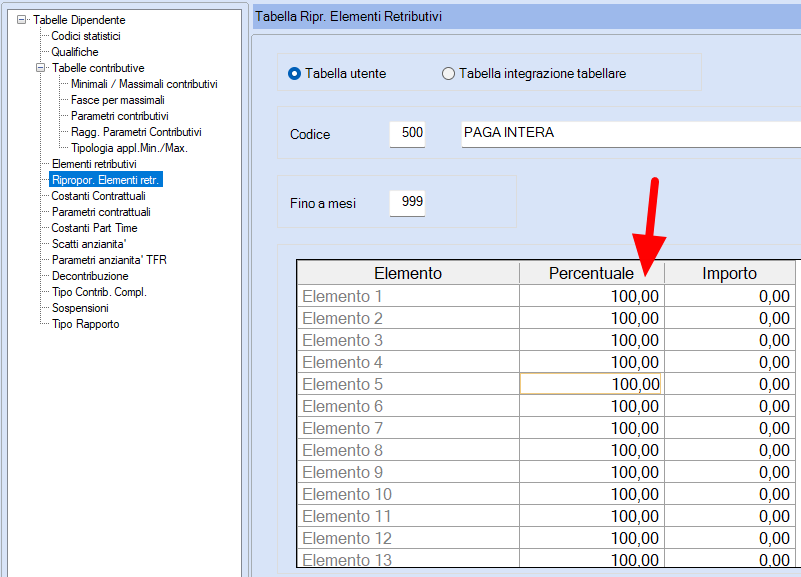
Task: Open Tipo Contrib. Compl. item
Action: tap(99, 292)
